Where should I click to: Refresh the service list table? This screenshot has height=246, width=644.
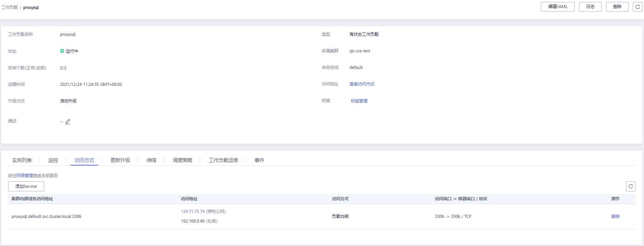coord(631,186)
